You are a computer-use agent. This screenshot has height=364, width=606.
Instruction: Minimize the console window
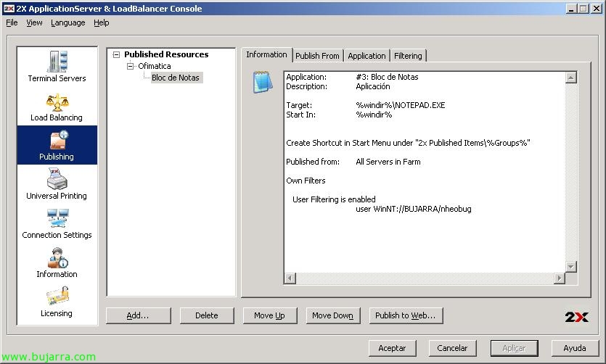[x=571, y=9]
